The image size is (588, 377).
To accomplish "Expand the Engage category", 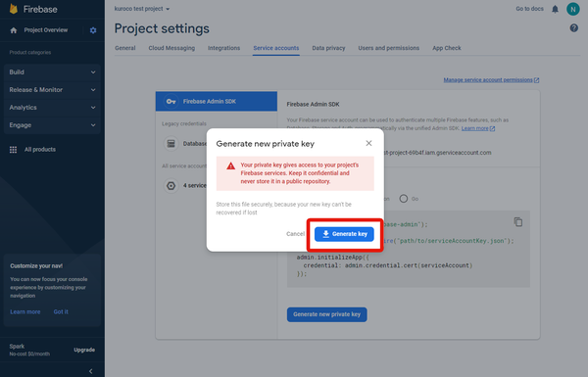I will [52, 125].
